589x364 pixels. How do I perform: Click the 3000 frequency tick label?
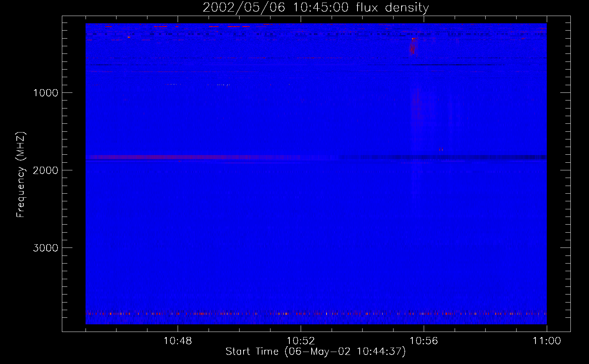(46, 248)
